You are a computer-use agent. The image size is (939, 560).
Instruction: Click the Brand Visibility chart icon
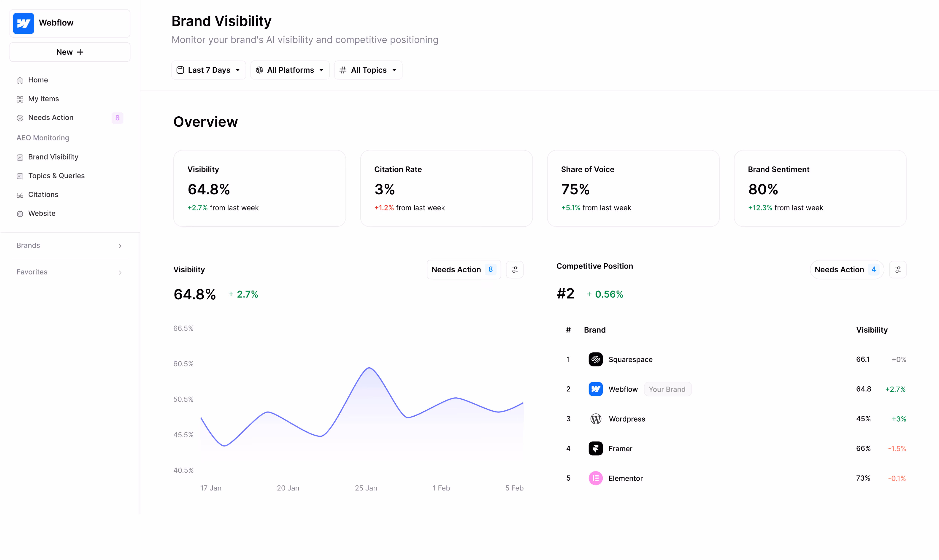[x=20, y=157]
